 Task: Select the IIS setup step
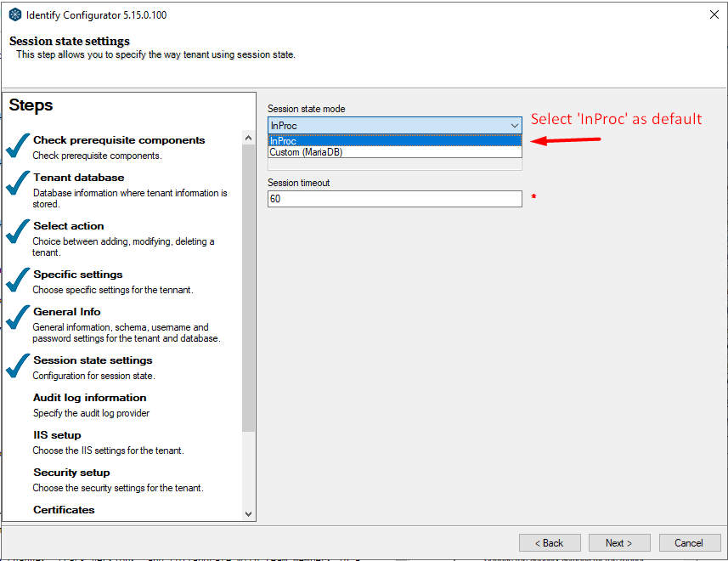(57, 435)
